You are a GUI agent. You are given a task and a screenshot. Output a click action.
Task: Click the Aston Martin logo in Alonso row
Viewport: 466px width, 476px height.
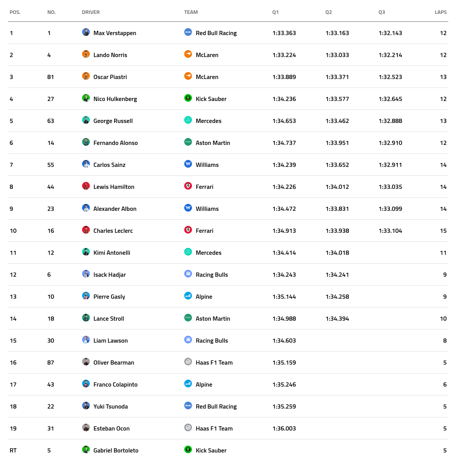pos(188,142)
